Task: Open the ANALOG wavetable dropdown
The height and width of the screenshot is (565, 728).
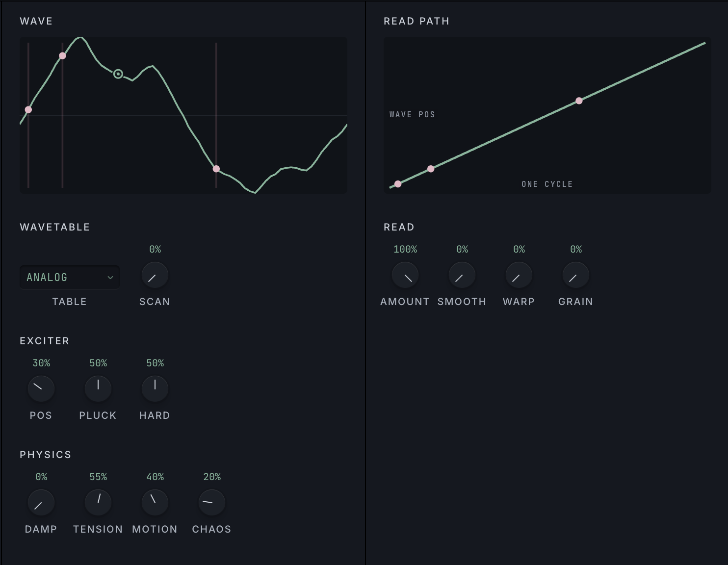Action: pyautogui.click(x=69, y=277)
